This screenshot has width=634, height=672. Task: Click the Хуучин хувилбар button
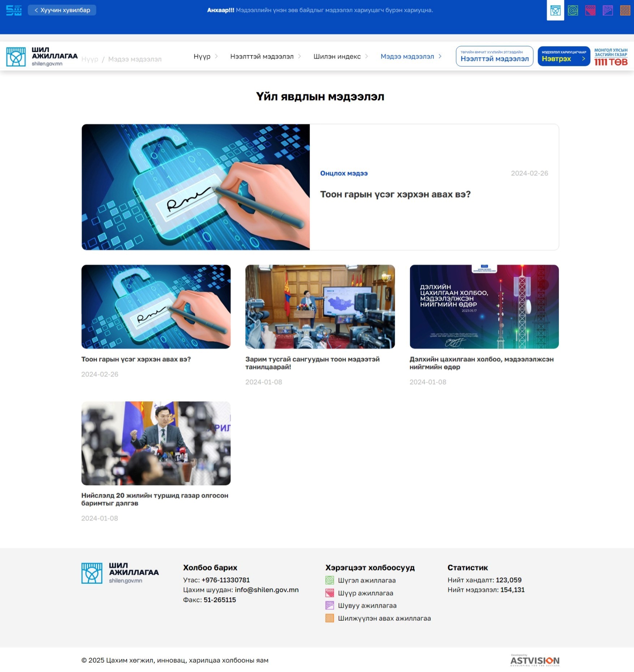click(x=62, y=10)
